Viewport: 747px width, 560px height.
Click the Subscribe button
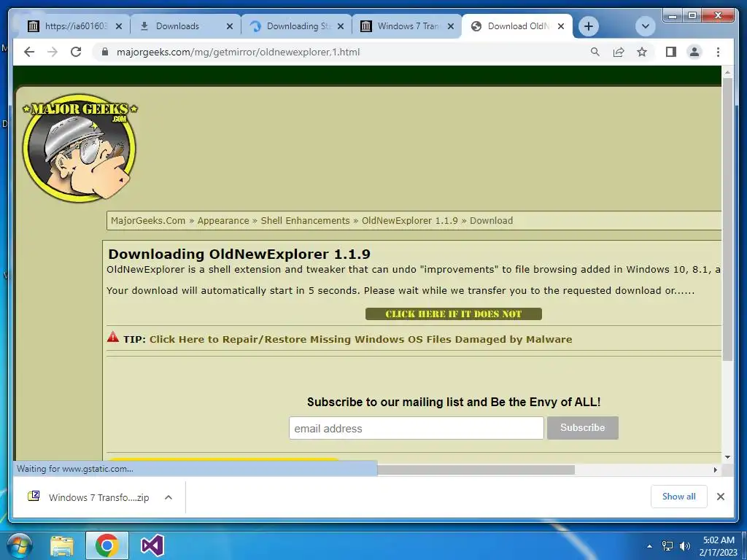[583, 427]
